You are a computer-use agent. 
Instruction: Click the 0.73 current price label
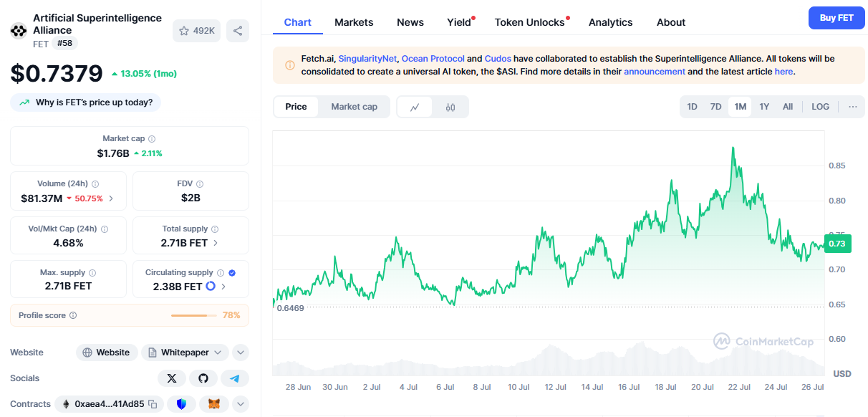837,244
